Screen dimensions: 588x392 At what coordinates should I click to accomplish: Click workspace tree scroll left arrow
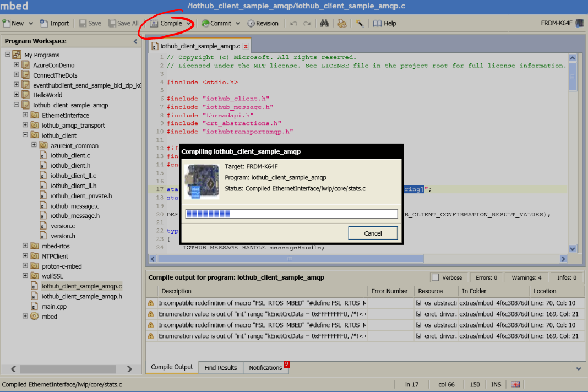coord(13,369)
